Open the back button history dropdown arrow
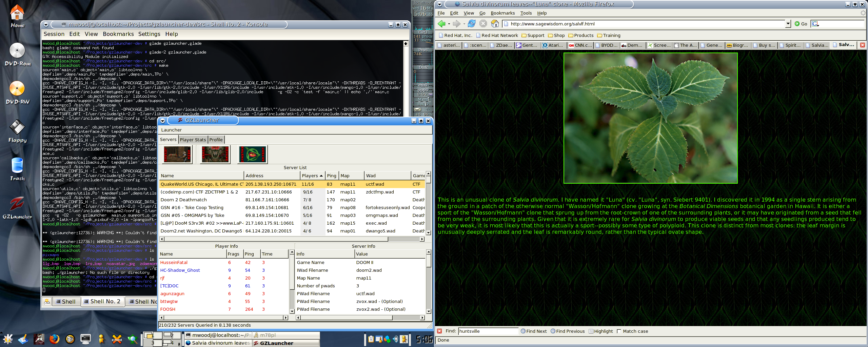 point(449,24)
